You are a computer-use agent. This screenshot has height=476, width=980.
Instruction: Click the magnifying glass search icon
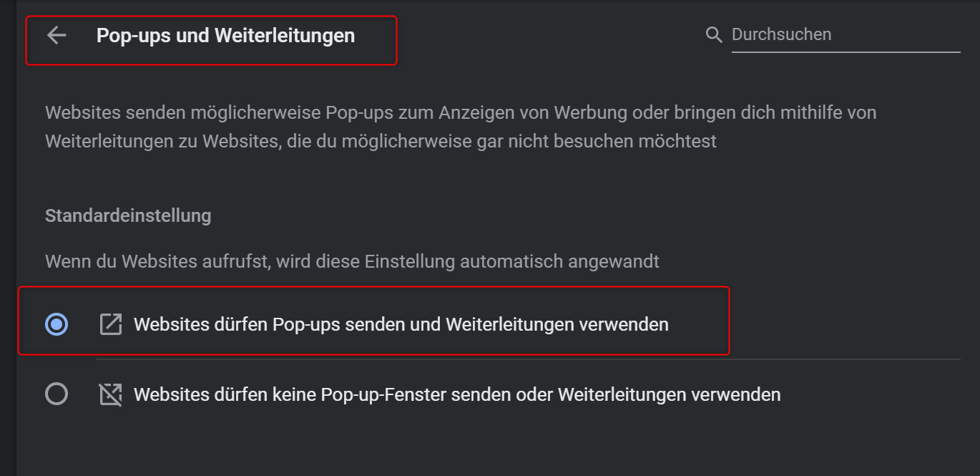(713, 35)
